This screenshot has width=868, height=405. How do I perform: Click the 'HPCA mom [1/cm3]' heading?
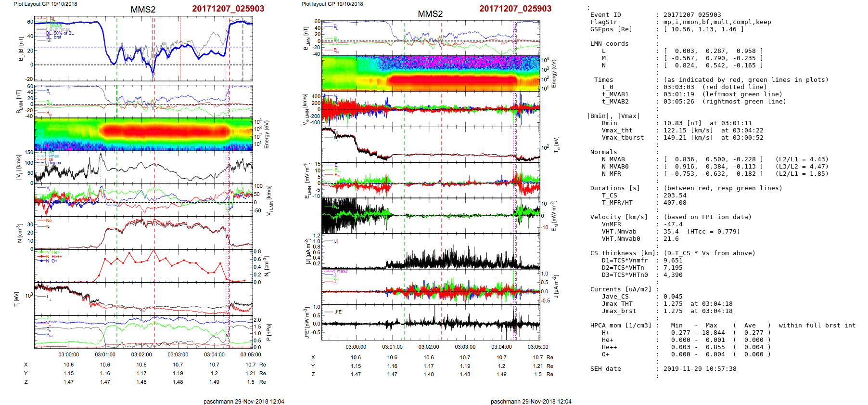click(x=621, y=326)
